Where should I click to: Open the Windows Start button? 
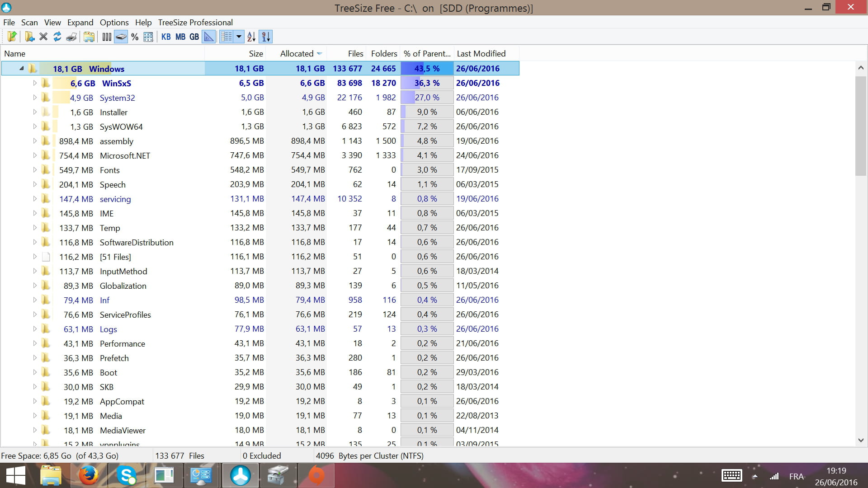tap(16, 476)
